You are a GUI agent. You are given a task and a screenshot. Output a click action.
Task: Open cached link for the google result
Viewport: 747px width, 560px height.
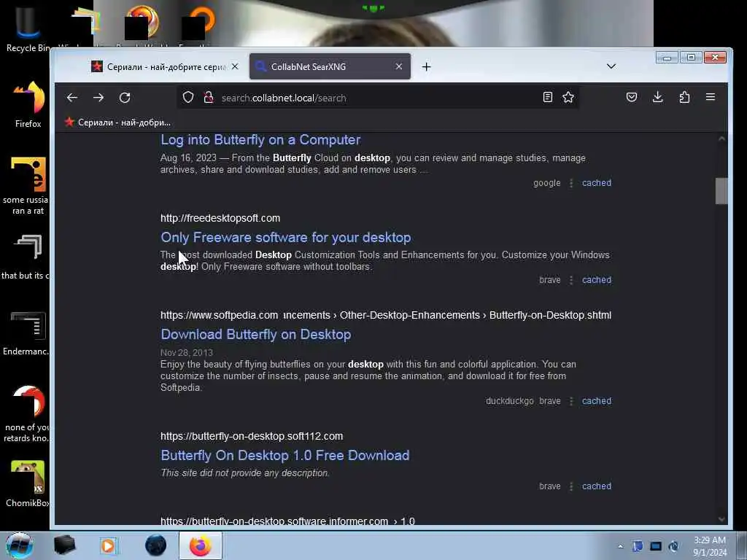click(597, 183)
